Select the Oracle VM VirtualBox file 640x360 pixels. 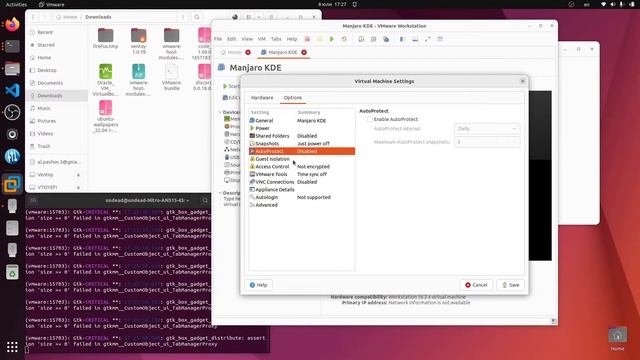(105, 80)
